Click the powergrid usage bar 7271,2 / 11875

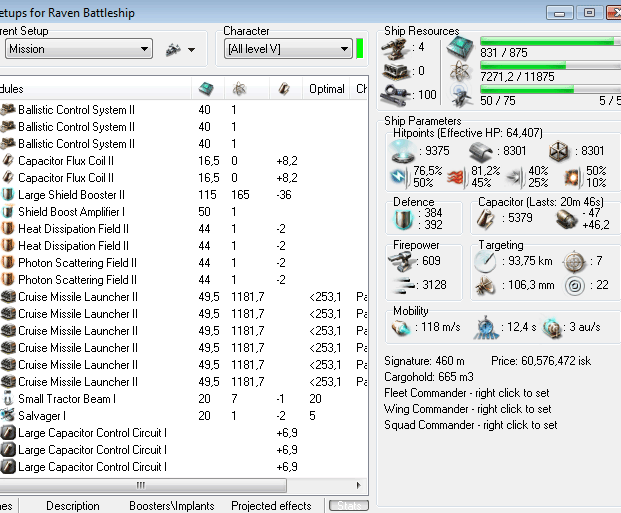(x=551, y=65)
